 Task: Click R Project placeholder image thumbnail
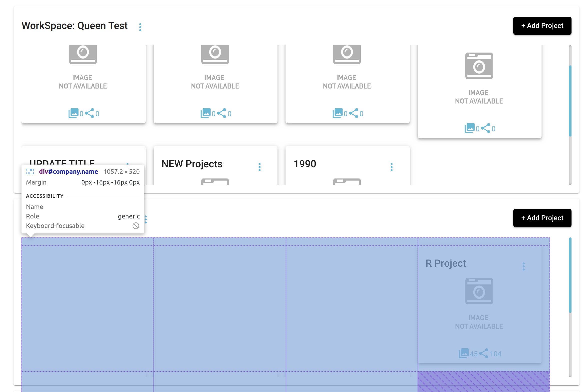point(479,291)
